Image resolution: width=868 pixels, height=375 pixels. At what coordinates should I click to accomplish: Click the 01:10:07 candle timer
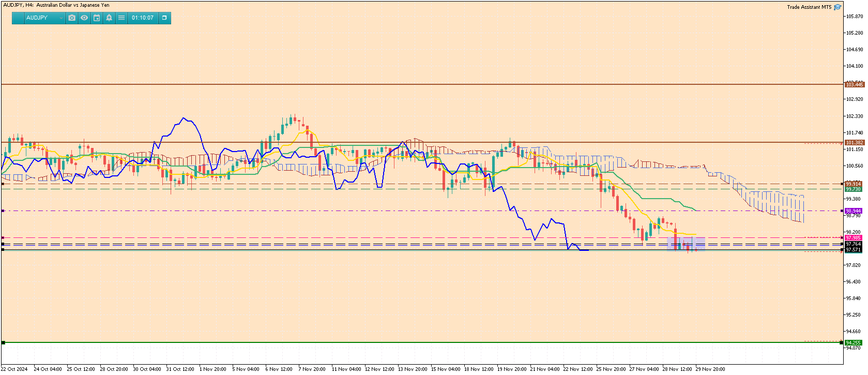tap(143, 18)
